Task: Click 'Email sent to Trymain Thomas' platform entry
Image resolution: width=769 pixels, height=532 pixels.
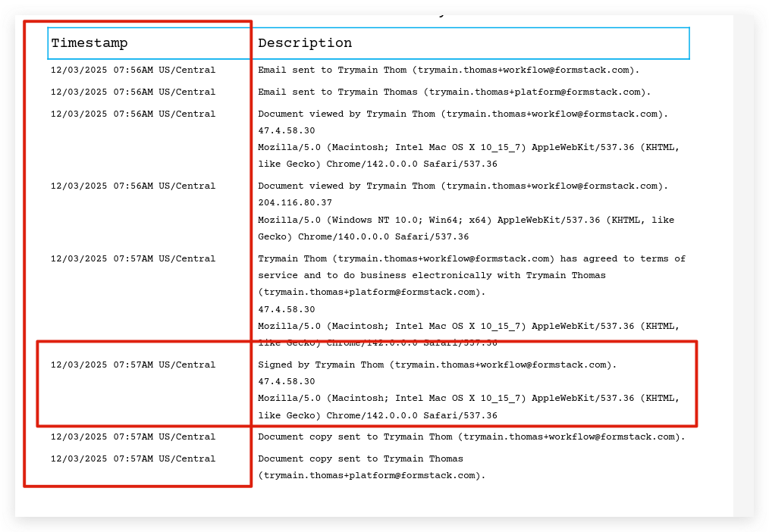Action: (x=454, y=92)
